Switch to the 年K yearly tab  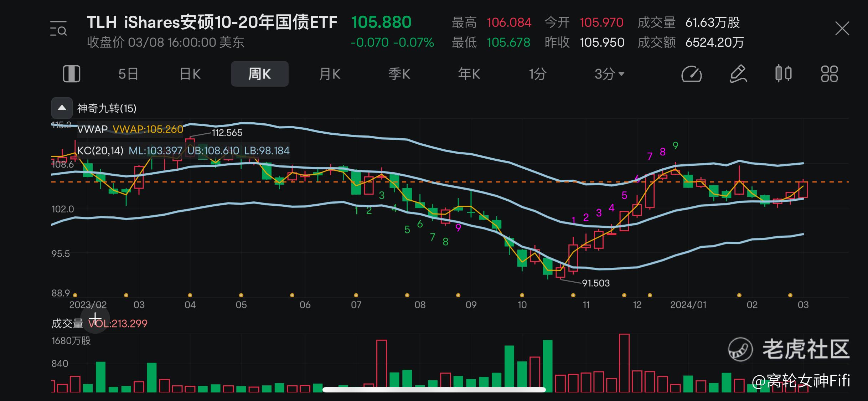[469, 74]
